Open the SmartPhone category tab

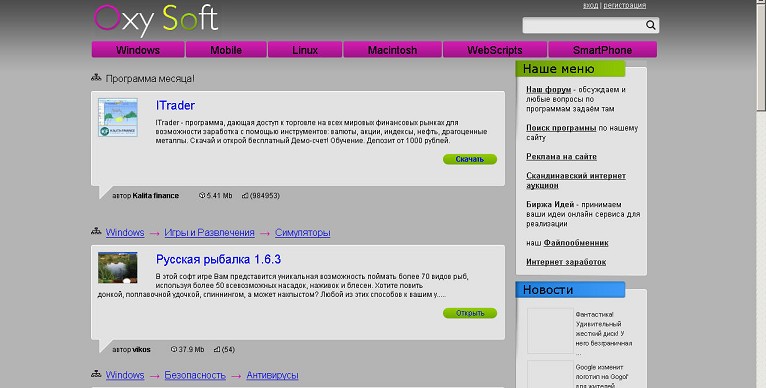[602, 50]
